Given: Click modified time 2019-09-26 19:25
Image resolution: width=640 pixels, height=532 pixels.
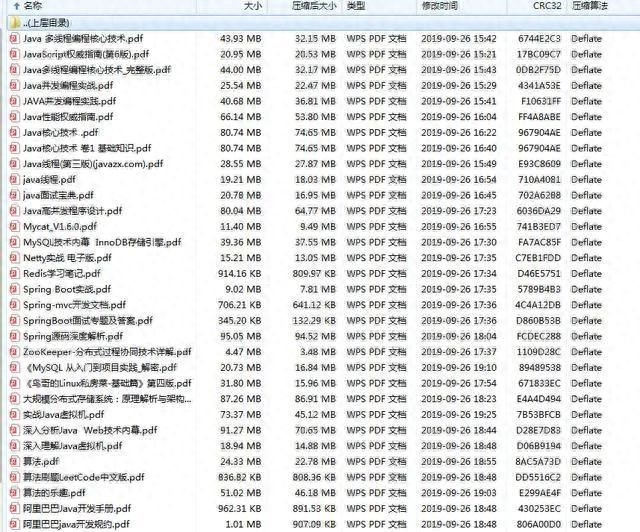Looking at the screenshot, I should point(459,415).
